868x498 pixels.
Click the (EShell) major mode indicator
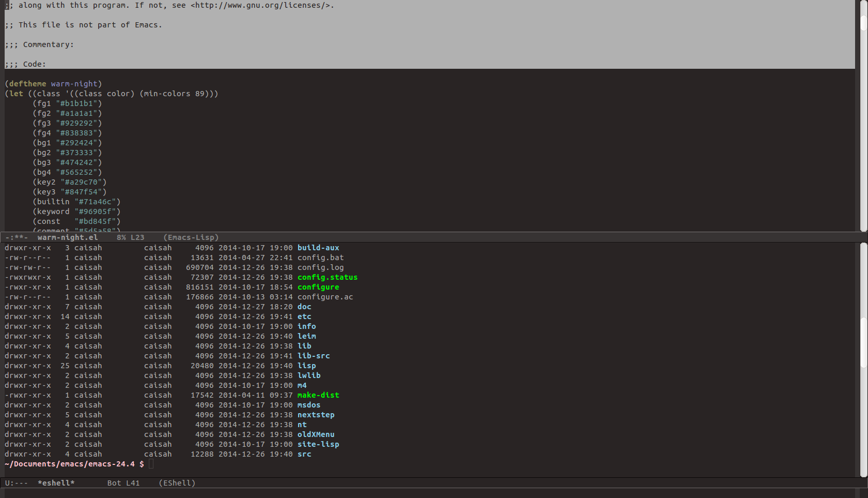(177, 483)
